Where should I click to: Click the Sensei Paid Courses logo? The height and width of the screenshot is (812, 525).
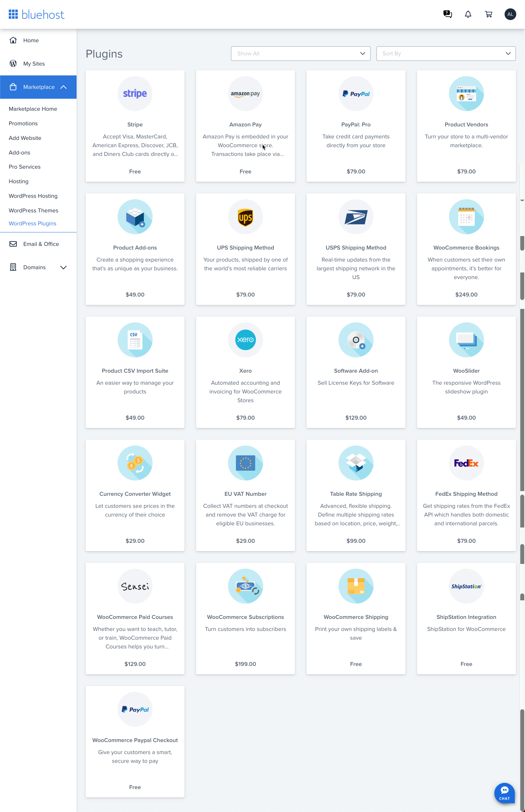[x=135, y=586]
